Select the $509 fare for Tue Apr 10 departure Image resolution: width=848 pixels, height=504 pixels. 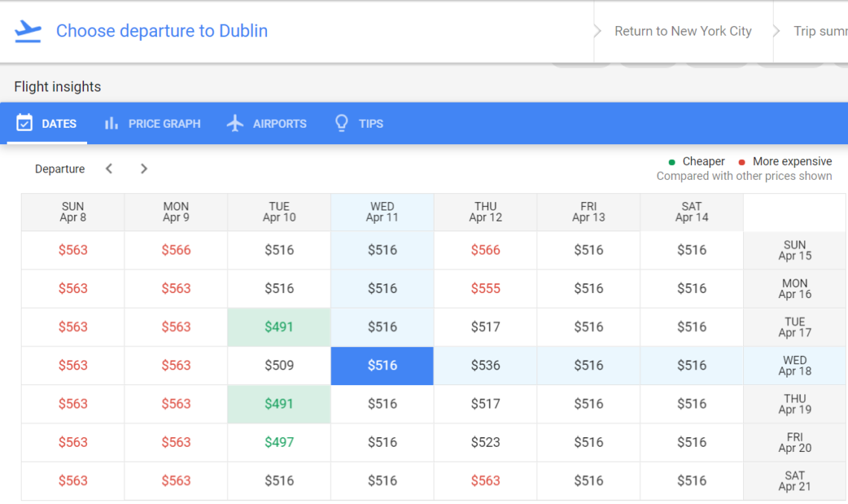point(278,366)
